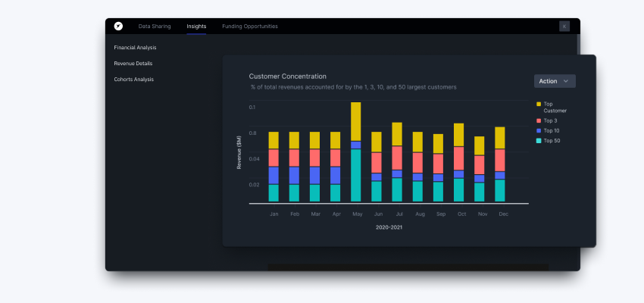The image size is (644, 303).
Task: Go to Revenue Details in sidebar
Action: [x=133, y=64]
